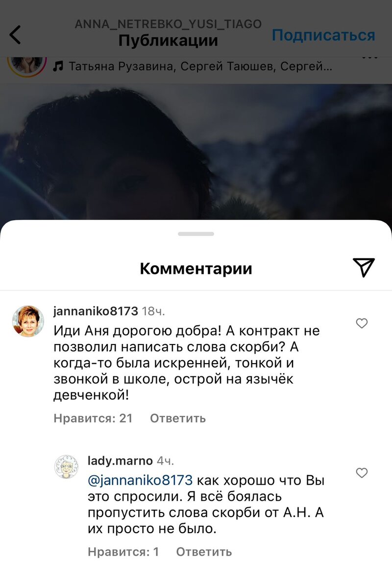Like lady.marno's reply with heart
Screen dimensions: 392x588
point(362,473)
